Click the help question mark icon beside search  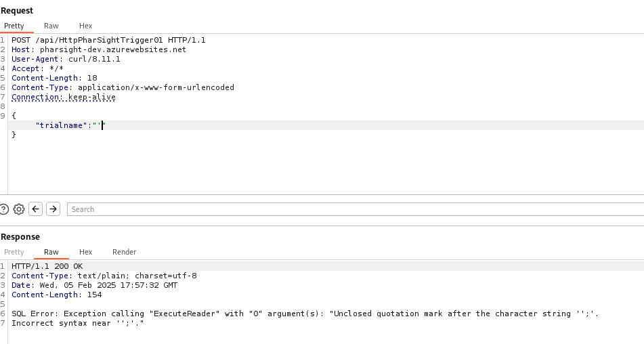click(x=4, y=209)
